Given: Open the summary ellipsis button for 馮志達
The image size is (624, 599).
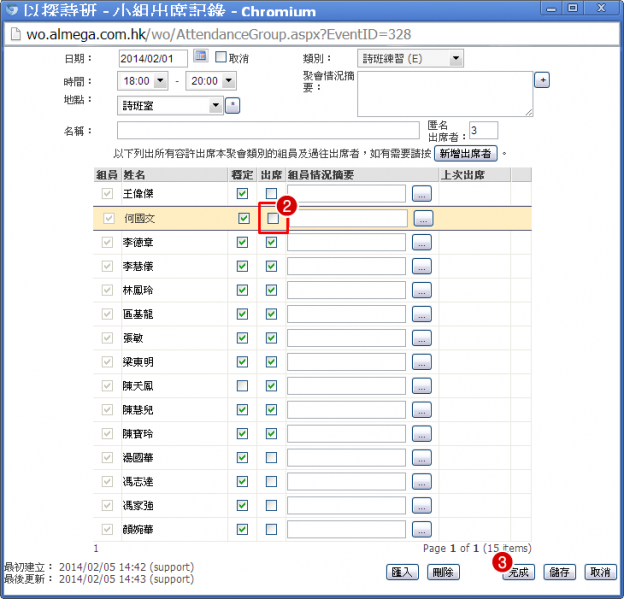Looking at the screenshot, I should pyautogui.click(x=422, y=482).
